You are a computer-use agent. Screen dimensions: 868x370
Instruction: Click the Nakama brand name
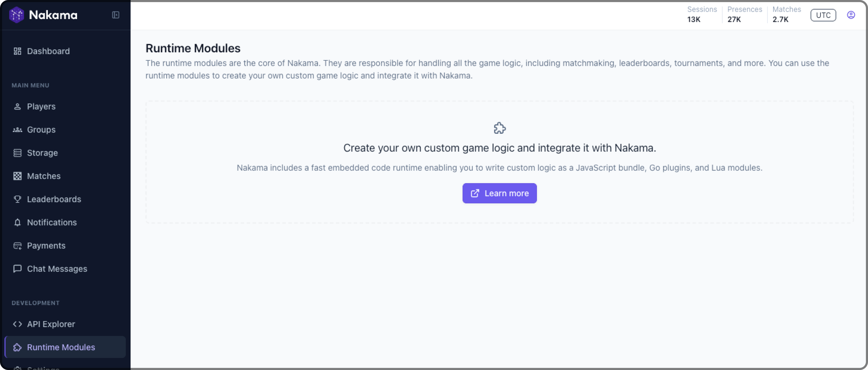click(53, 15)
